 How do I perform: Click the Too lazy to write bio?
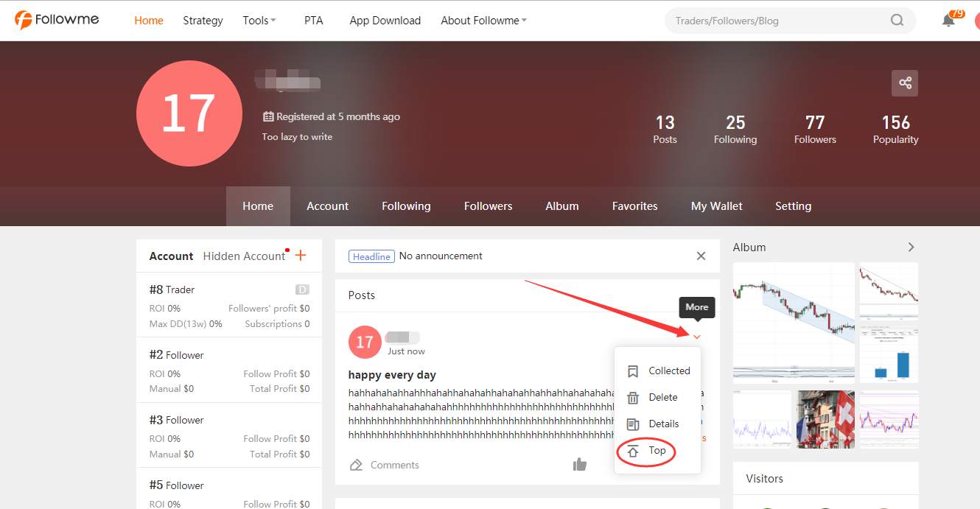tap(297, 137)
